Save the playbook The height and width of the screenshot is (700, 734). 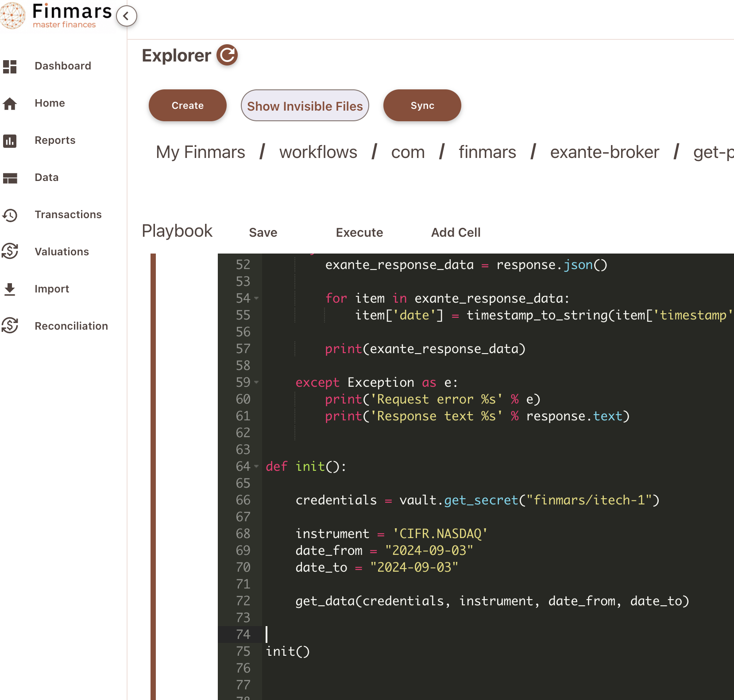click(263, 232)
